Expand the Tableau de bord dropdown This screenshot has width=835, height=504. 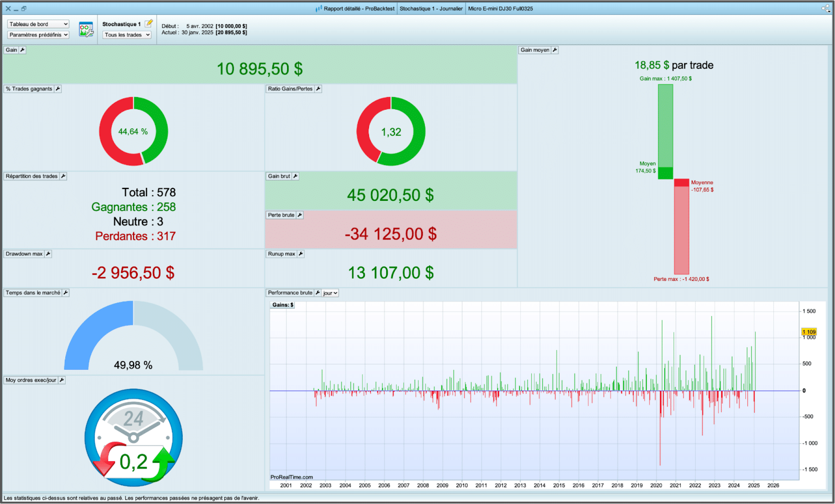pos(38,24)
